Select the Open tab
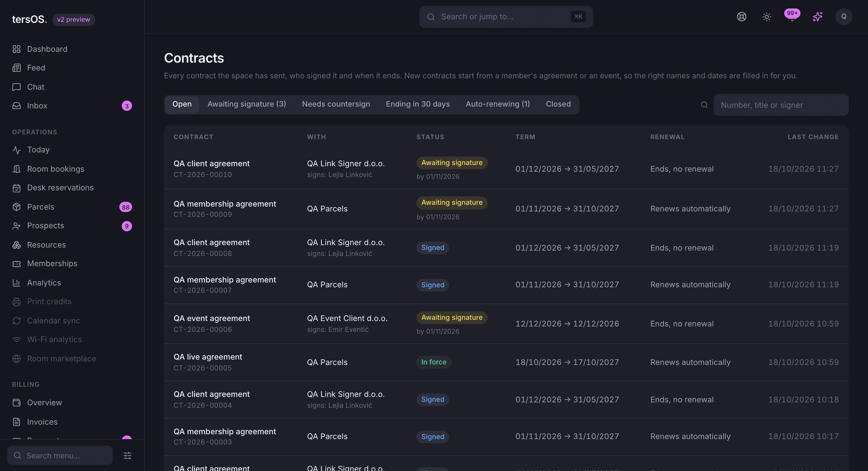 [182, 104]
